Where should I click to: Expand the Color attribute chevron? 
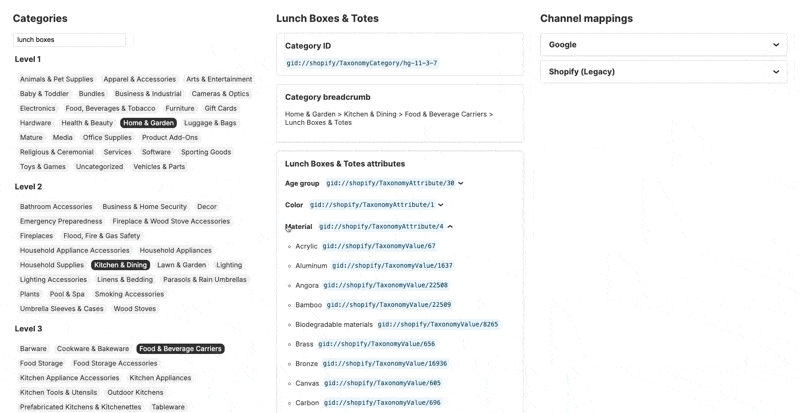coord(441,205)
